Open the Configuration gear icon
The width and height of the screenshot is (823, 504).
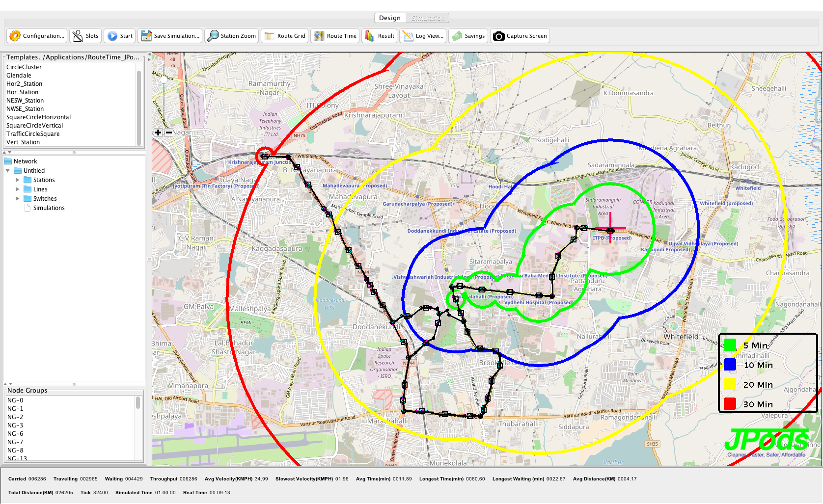[15, 36]
